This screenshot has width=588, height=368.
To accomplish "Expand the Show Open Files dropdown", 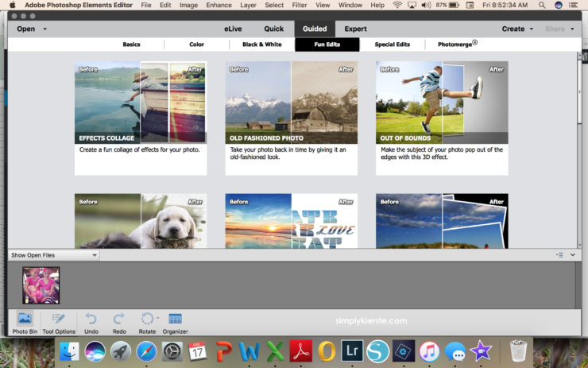I will [54, 255].
